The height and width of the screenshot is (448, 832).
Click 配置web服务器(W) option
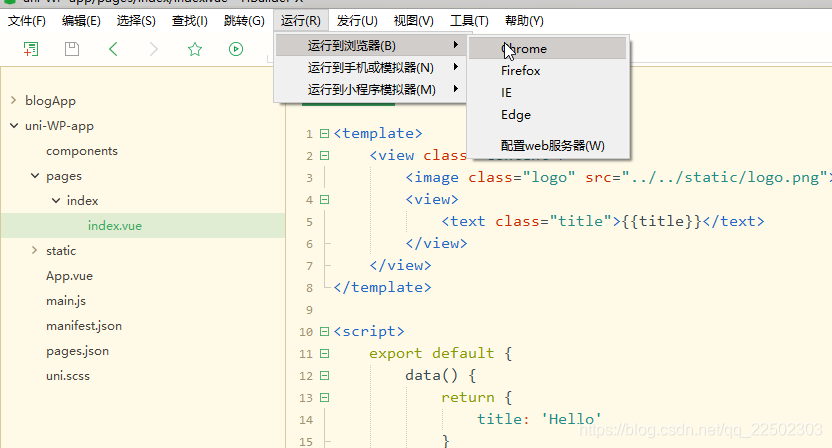[x=552, y=146]
